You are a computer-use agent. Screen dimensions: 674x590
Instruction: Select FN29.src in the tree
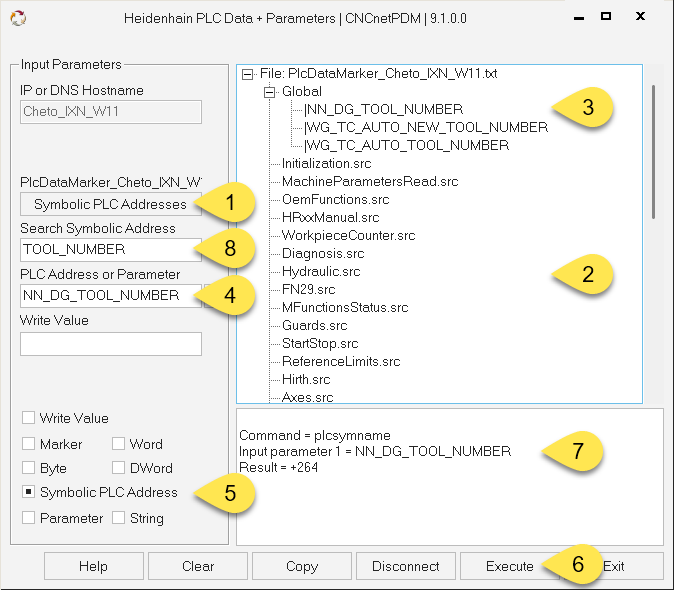(x=309, y=290)
